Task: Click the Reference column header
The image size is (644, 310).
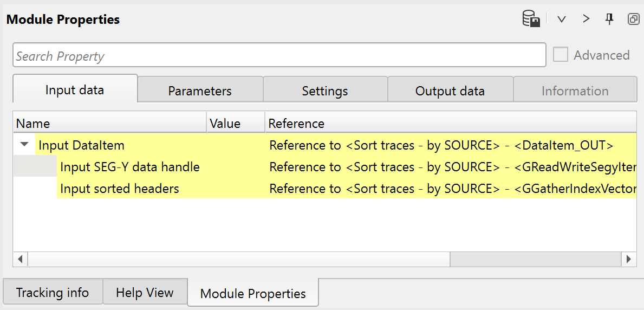Action: tap(296, 123)
